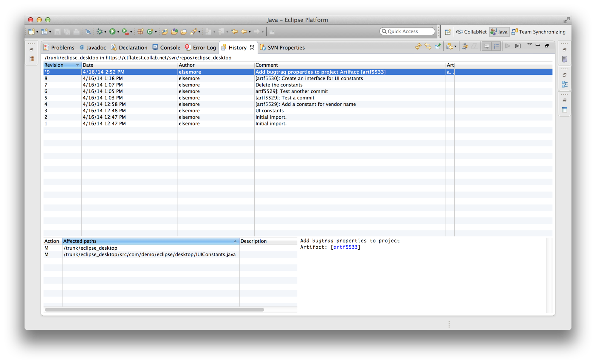Screen dimensions: 596x364
Task: Pin the History view
Action: [438, 46]
